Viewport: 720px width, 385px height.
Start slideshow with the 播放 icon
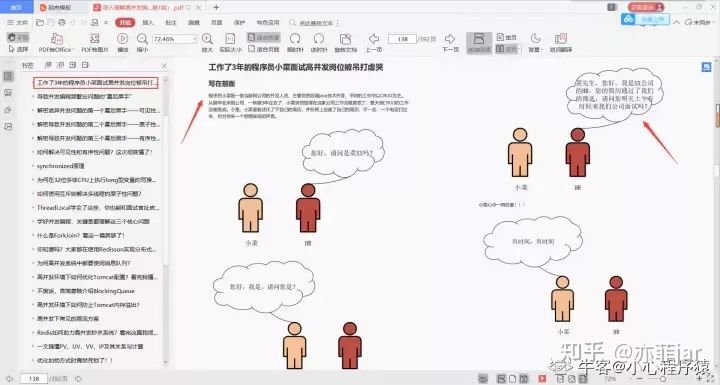123,43
